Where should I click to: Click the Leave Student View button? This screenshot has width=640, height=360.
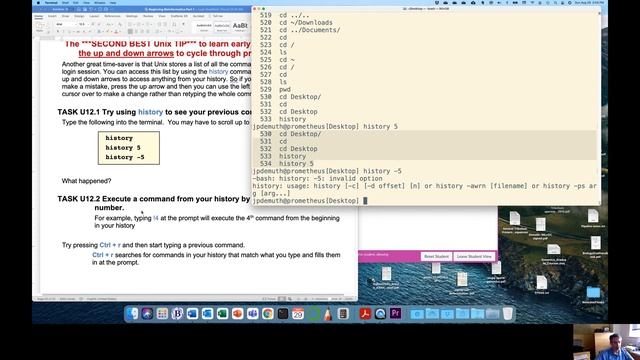(474, 256)
